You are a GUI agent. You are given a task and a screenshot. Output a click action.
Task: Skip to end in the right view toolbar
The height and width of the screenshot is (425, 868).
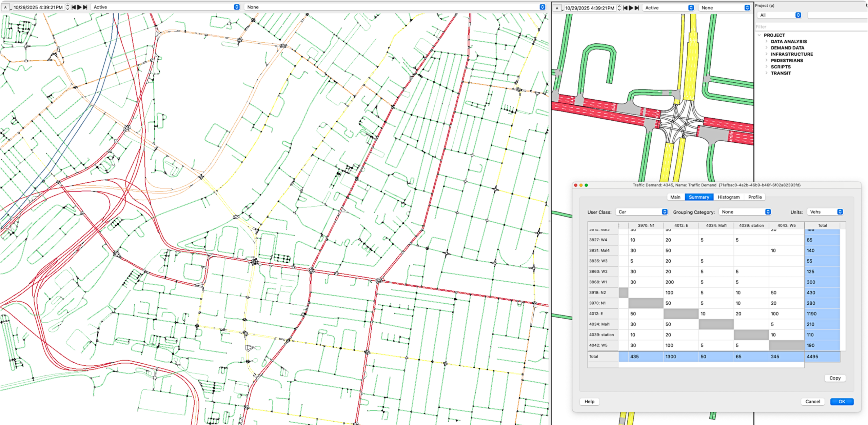point(637,8)
